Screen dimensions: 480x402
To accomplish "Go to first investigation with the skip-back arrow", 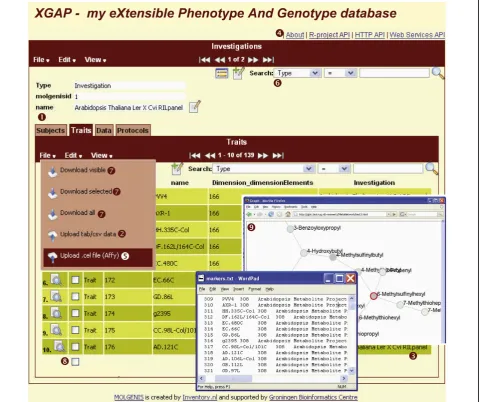I will click(205, 60).
